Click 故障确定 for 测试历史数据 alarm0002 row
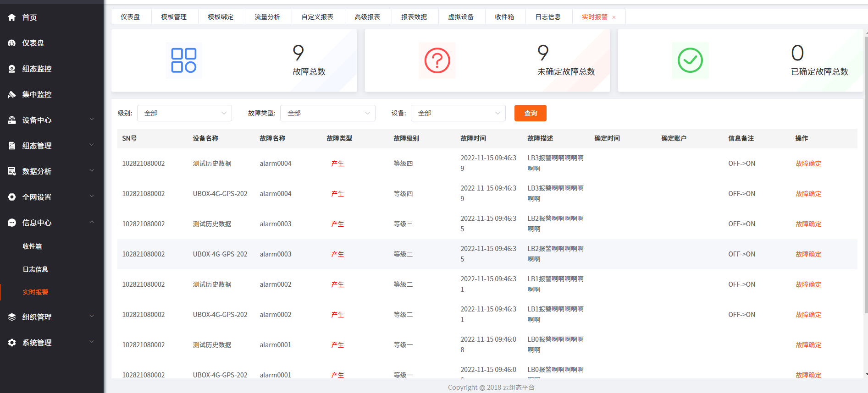This screenshot has width=868, height=393. [x=808, y=284]
